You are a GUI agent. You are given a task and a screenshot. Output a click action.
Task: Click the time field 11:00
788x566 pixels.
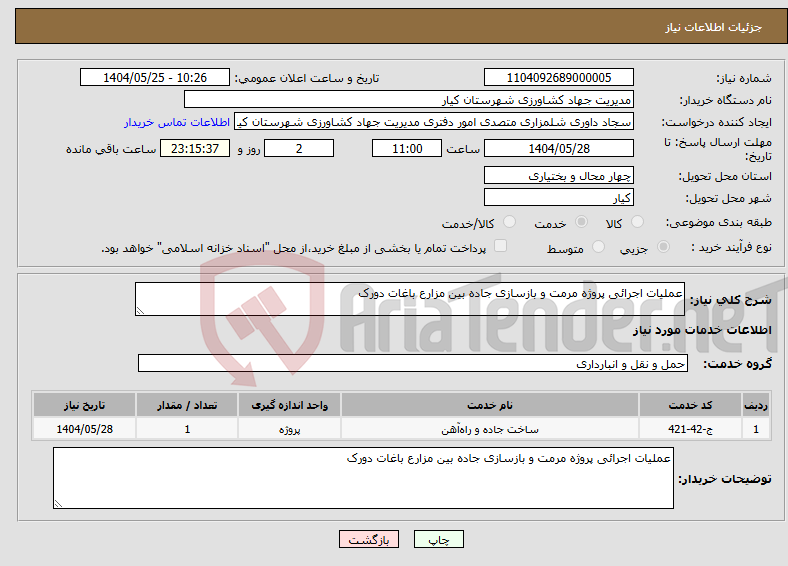point(407,148)
